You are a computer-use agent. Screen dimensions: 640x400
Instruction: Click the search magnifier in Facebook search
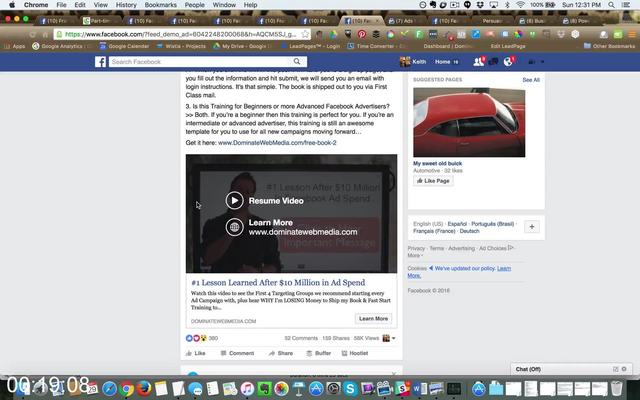(297, 61)
